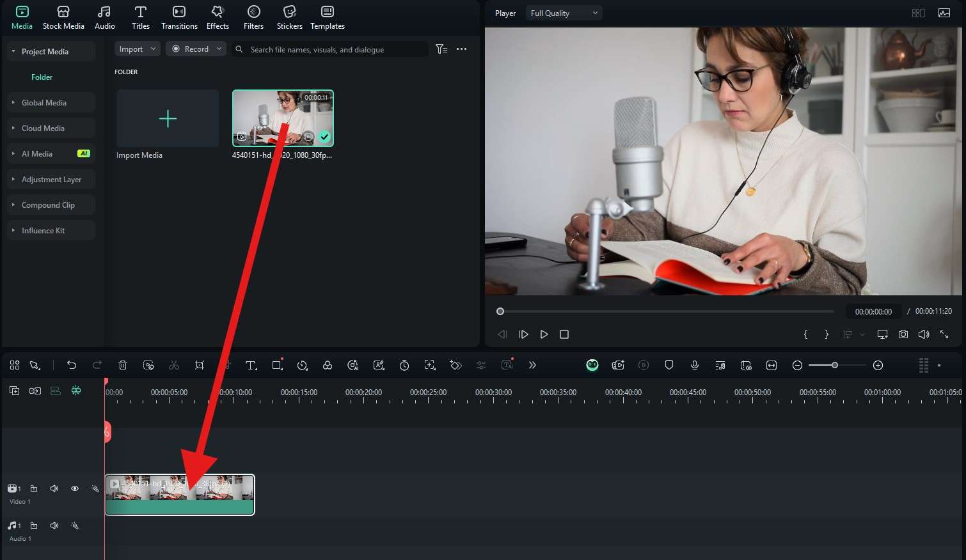Switch to the Titles tab
The width and height of the screenshot is (966, 560).
pyautogui.click(x=141, y=18)
